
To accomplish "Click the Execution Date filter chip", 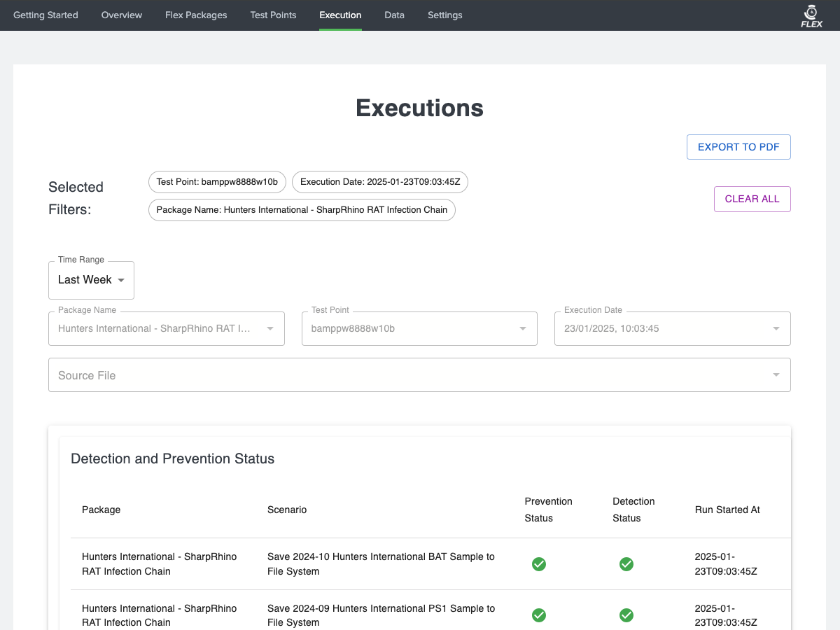I will click(380, 182).
